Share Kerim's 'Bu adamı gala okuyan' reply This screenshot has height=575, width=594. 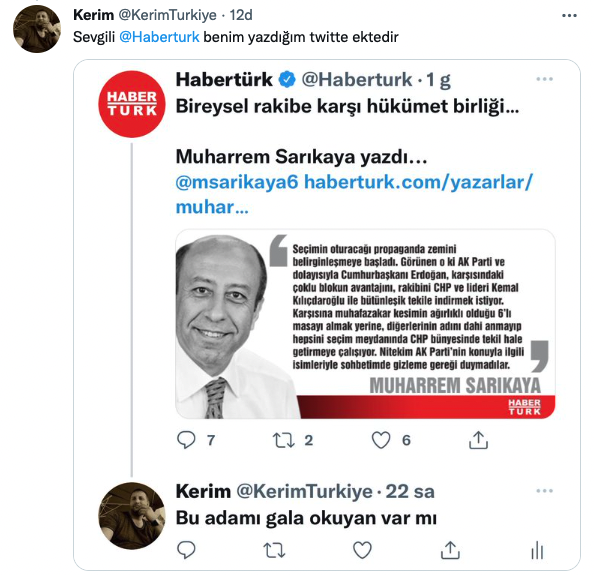[450, 550]
